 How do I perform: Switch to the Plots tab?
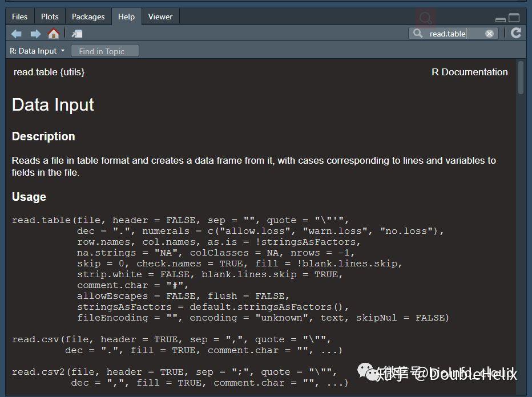click(x=50, y=17)
